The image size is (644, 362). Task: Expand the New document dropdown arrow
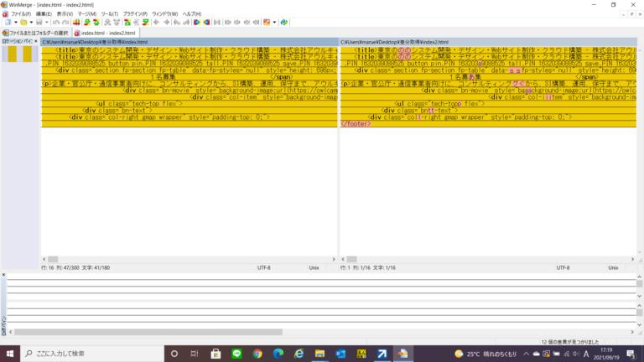[13, 23]
